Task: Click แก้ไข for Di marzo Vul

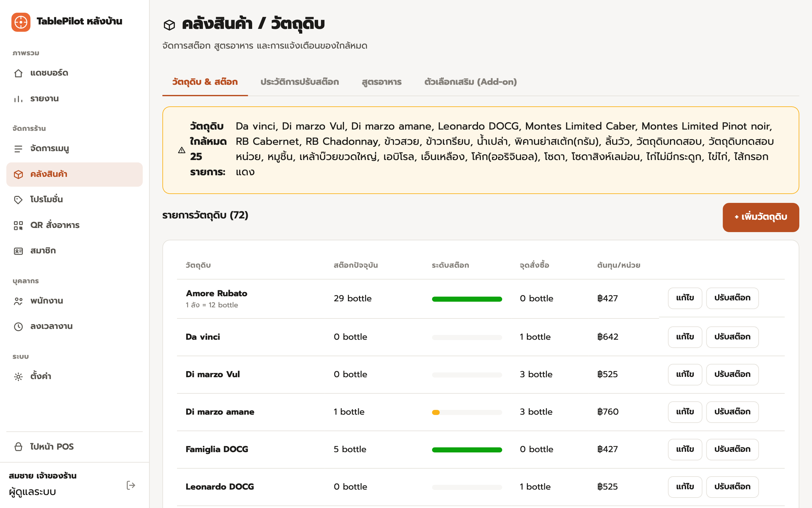Action: tap(685, 374)
